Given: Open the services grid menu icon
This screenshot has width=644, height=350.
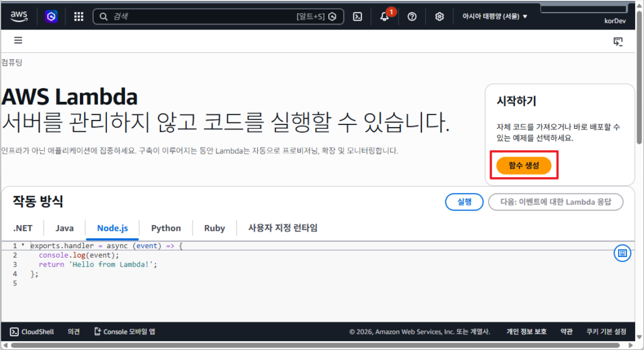Looking at the screenshot, I should pos(79,16).
